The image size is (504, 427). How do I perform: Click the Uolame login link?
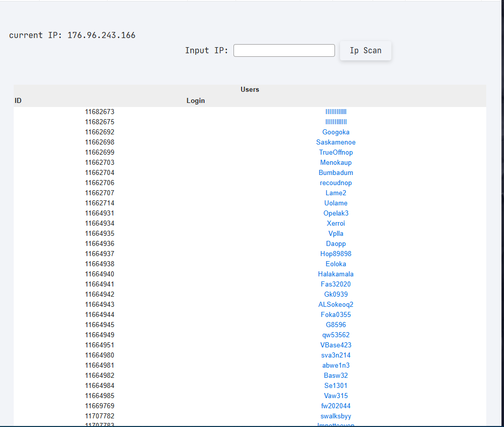[x=336, y=203]
